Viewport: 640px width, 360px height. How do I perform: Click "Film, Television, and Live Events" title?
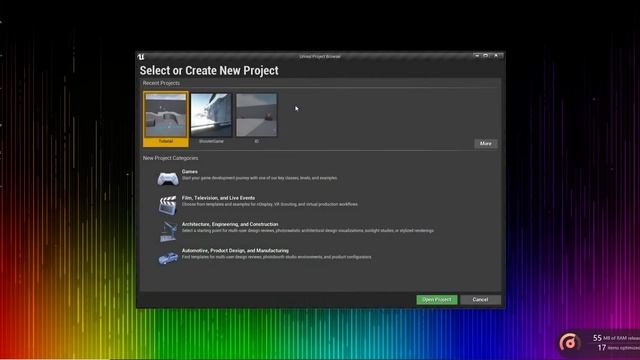218,198
